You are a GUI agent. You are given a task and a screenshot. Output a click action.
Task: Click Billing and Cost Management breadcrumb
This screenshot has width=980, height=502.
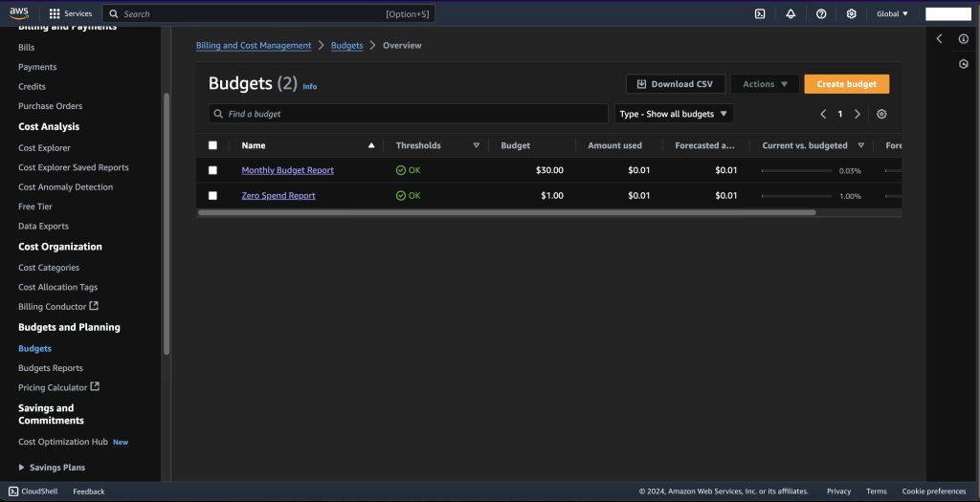(254, 46)
